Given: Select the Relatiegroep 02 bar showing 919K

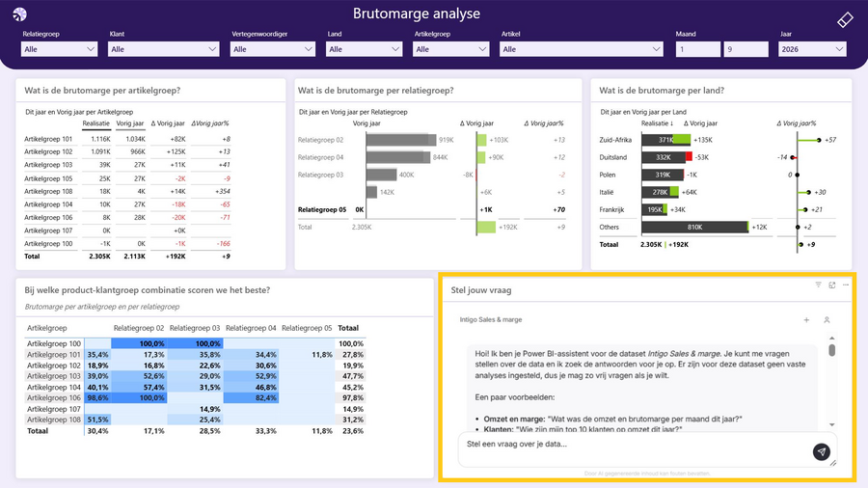Looking at the screenshot, I should [401, 140].
